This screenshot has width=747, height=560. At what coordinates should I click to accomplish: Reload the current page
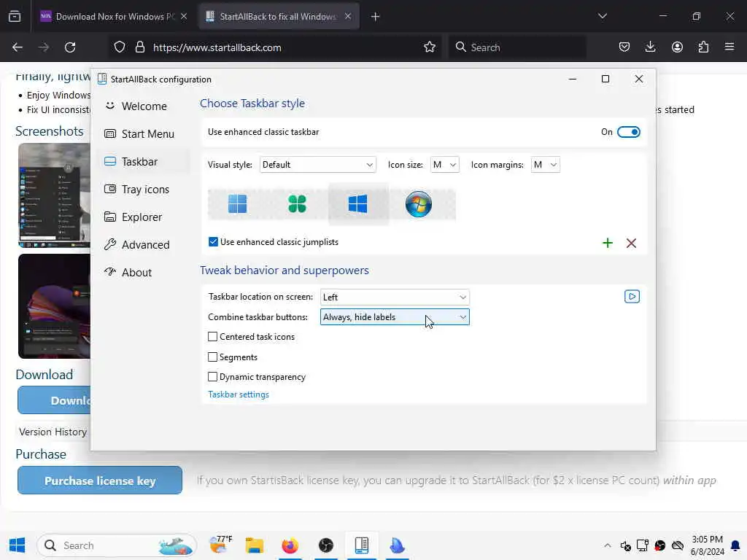(x=70, y=47)
